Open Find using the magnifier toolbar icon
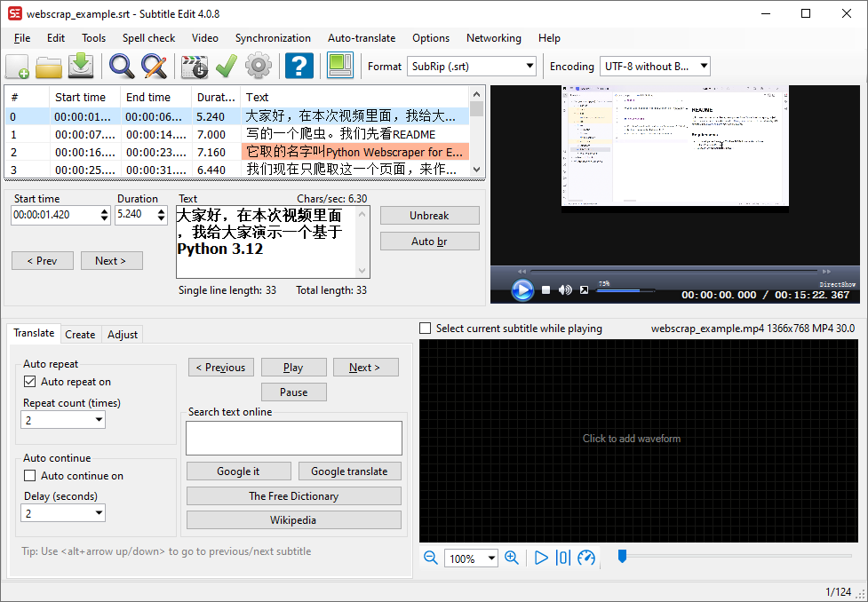The width and height of the screenshot is (868, 602). 121,66
